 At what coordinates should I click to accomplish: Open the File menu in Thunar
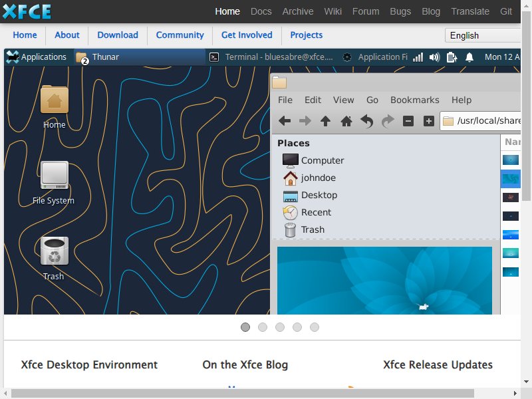(285, 100)
